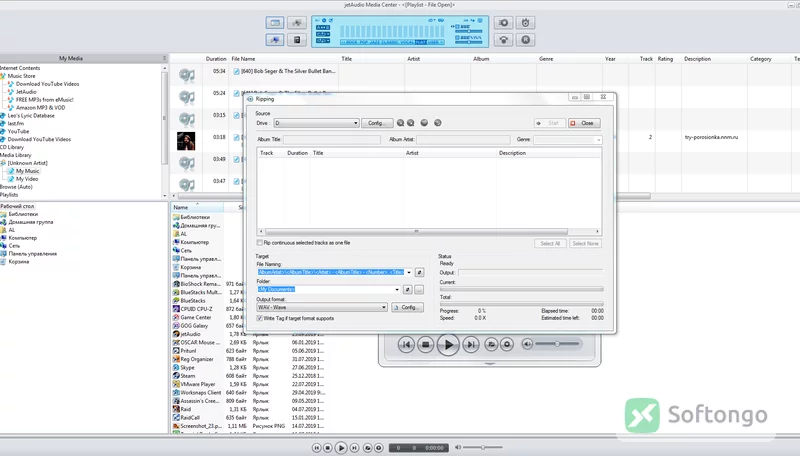This screenshot has width=800, height=456.
Task: Select My Video in the media tree
Action: 27,179
